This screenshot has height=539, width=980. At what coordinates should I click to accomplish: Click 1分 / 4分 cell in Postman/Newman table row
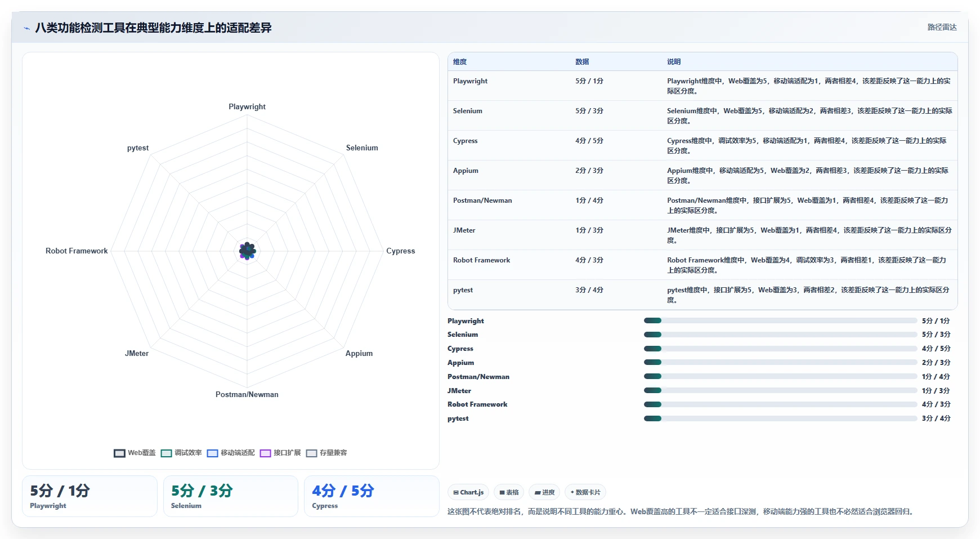pyautogui.click(x=589, y=201)
